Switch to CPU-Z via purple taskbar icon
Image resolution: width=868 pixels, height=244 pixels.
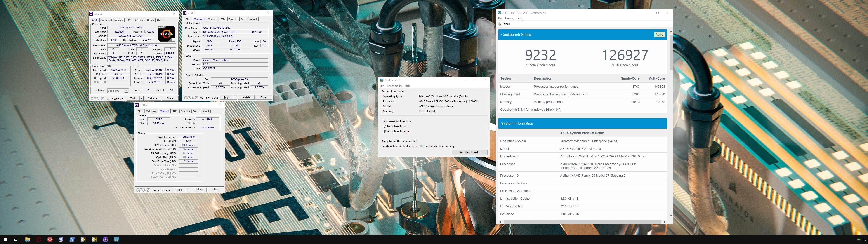(x=106, y=240)
